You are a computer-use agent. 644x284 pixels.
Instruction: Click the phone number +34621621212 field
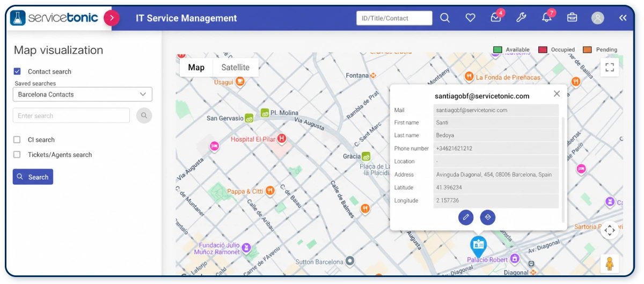coord(496,148)
